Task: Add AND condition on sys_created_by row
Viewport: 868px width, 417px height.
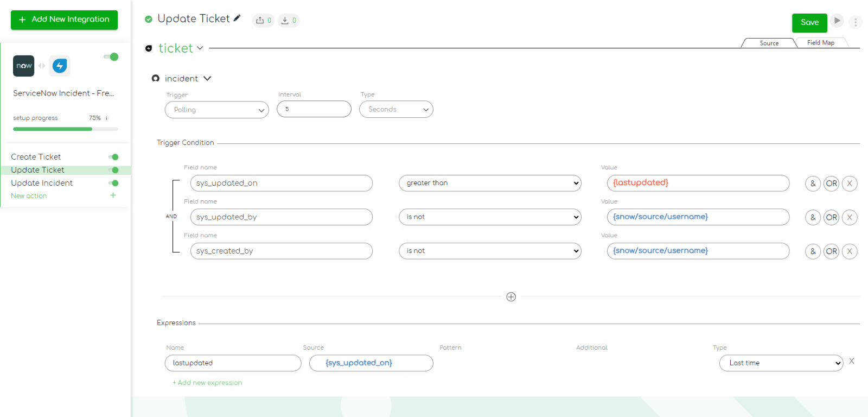Action: (x=813, y=251)
